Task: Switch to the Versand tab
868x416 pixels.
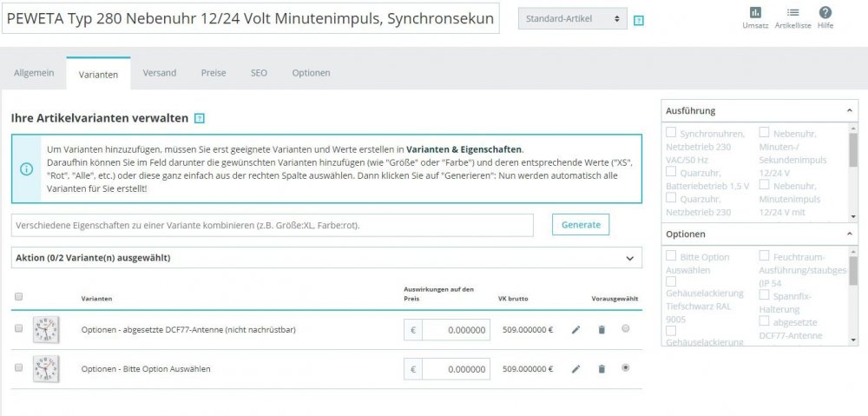Action: pos(160,73)
